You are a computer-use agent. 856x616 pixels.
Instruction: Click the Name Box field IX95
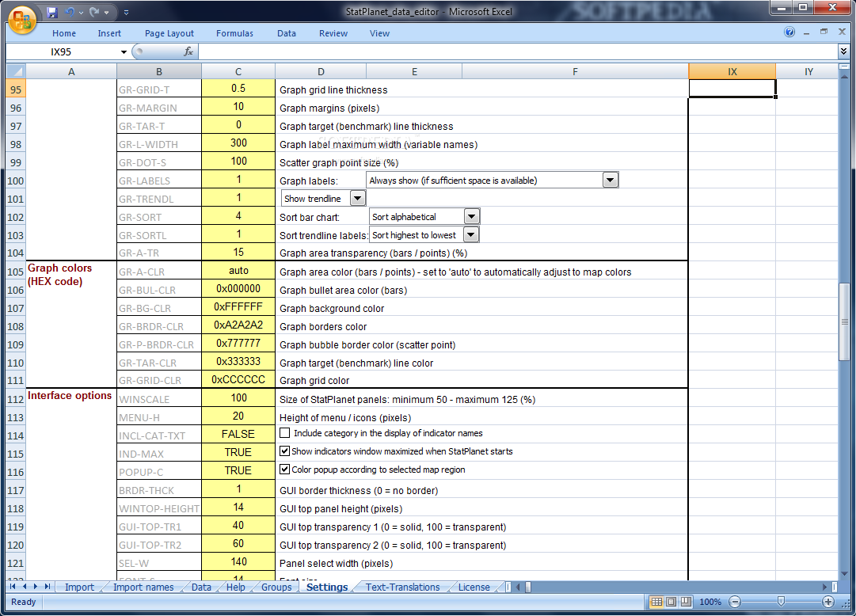tap(61, 52)
